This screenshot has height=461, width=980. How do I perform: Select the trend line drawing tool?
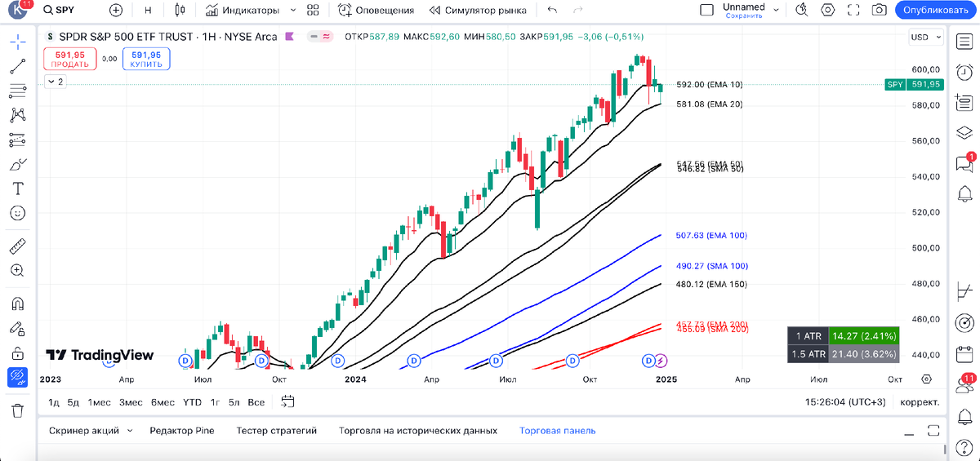point(17,66)
